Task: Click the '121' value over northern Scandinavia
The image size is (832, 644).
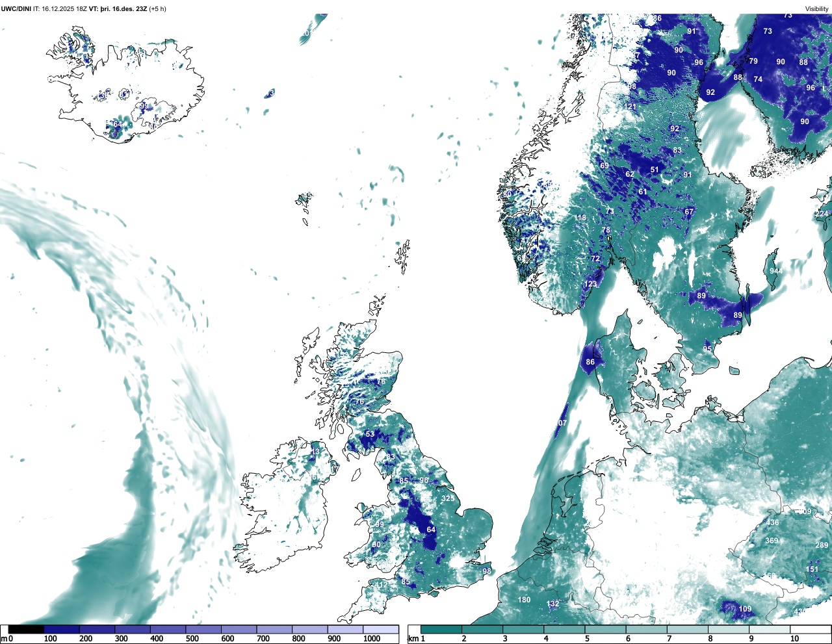Action: (630, 107)
